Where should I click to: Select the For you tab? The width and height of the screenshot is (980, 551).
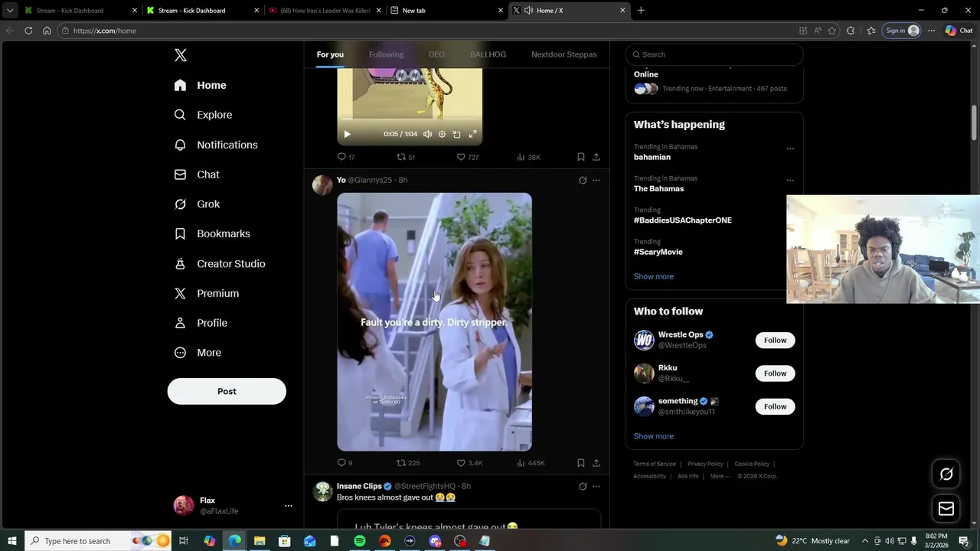tap(330, 54)
